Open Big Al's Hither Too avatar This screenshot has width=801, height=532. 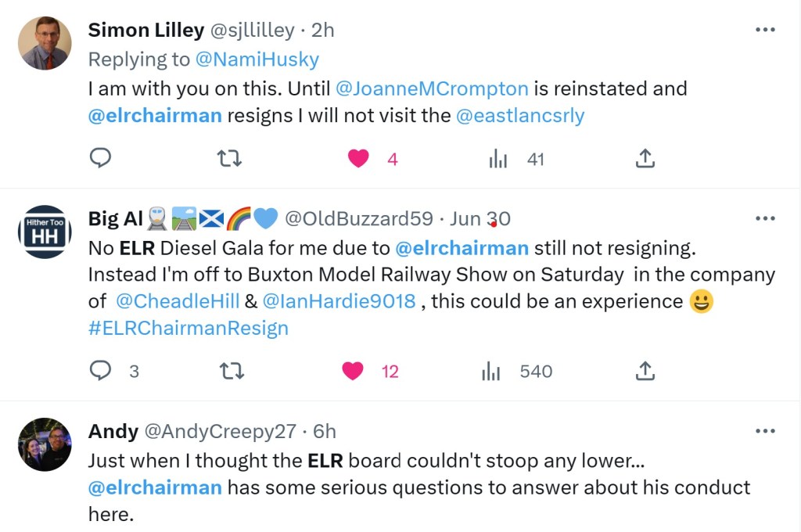(45, 232)
